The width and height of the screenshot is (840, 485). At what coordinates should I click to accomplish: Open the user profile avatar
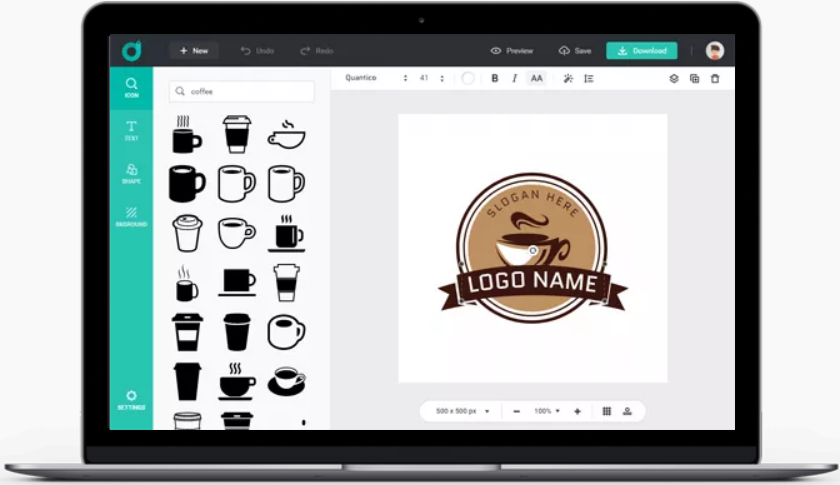tap(715, 51)
